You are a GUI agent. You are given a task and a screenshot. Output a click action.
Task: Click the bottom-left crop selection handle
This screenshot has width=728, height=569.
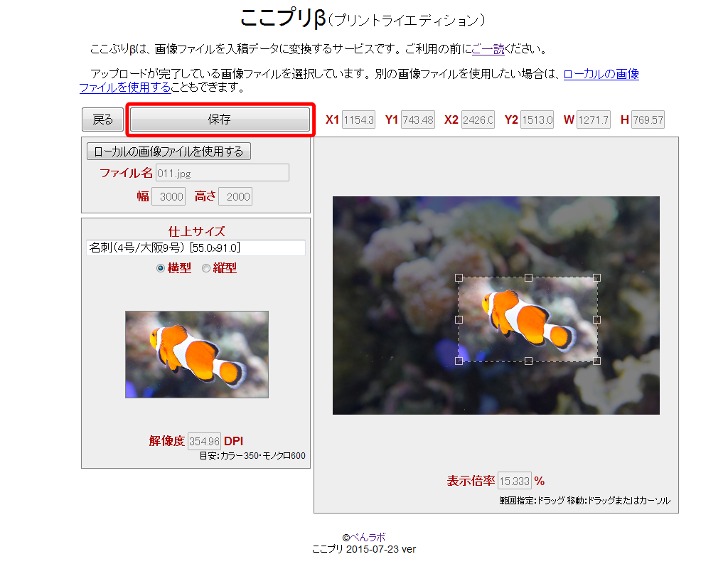pyautogui.click(x=459, y=361)
